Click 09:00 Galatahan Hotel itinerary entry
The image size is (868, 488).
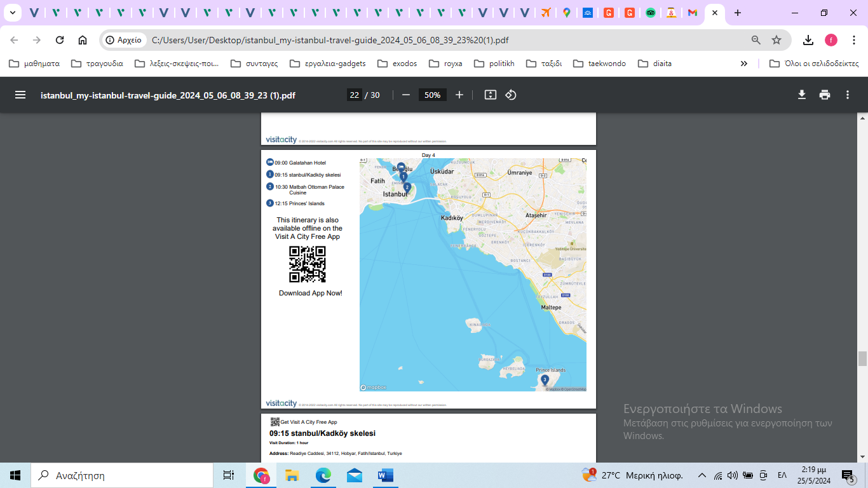pos(296,163)
